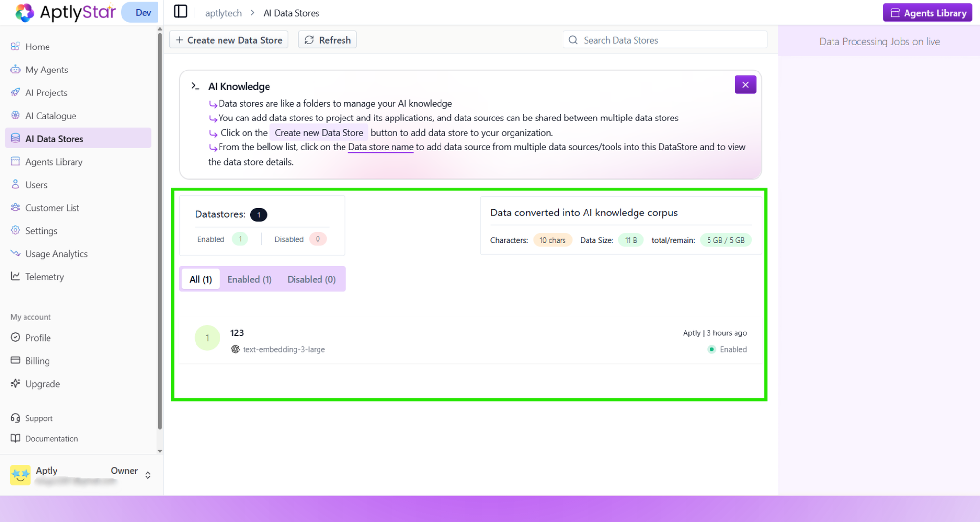Open Usage Analytics

[x=56, y=253]
